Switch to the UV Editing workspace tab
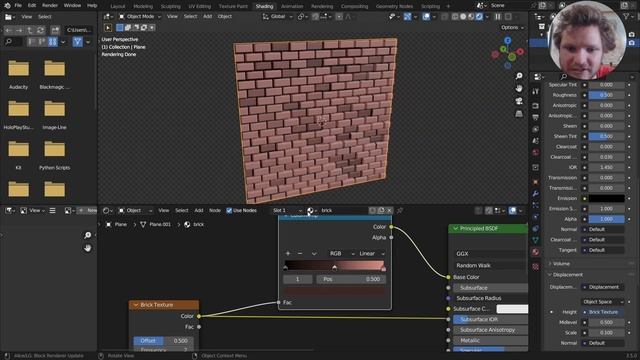The width and height of the screenshot is (640, 360). pos(200,6)
